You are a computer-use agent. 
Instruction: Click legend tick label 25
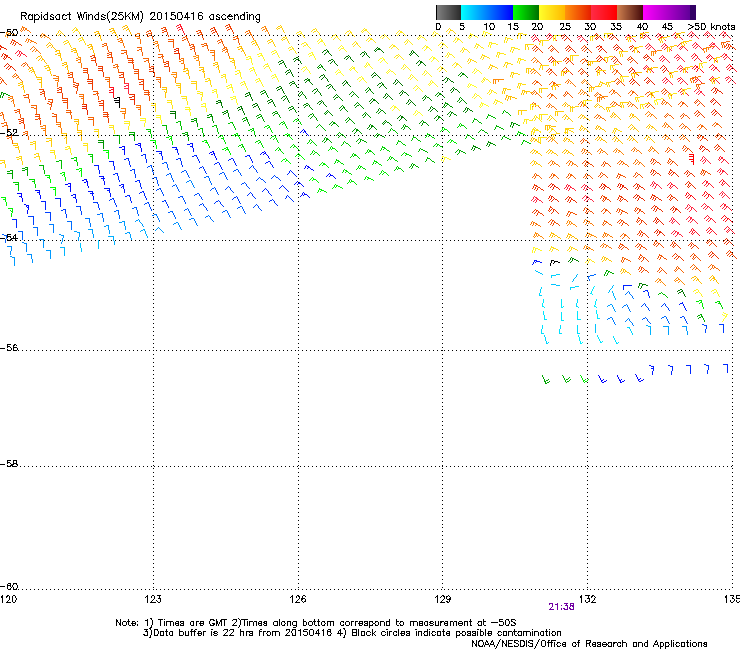point(564,26)
